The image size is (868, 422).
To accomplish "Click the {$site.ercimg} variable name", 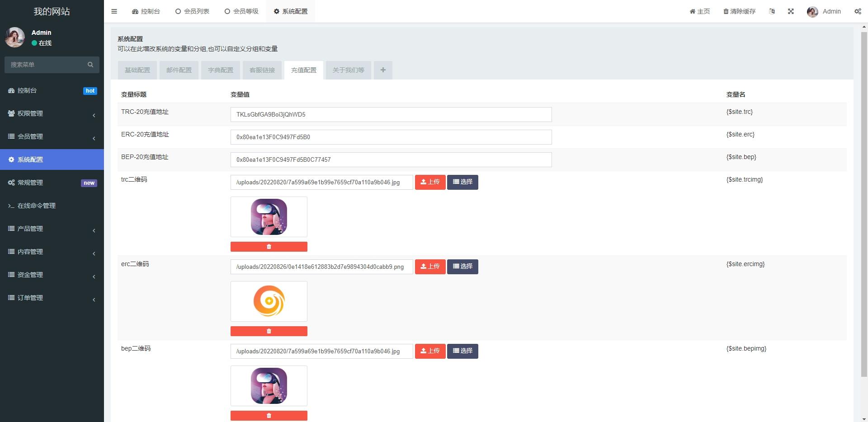I will coord(745,264).
